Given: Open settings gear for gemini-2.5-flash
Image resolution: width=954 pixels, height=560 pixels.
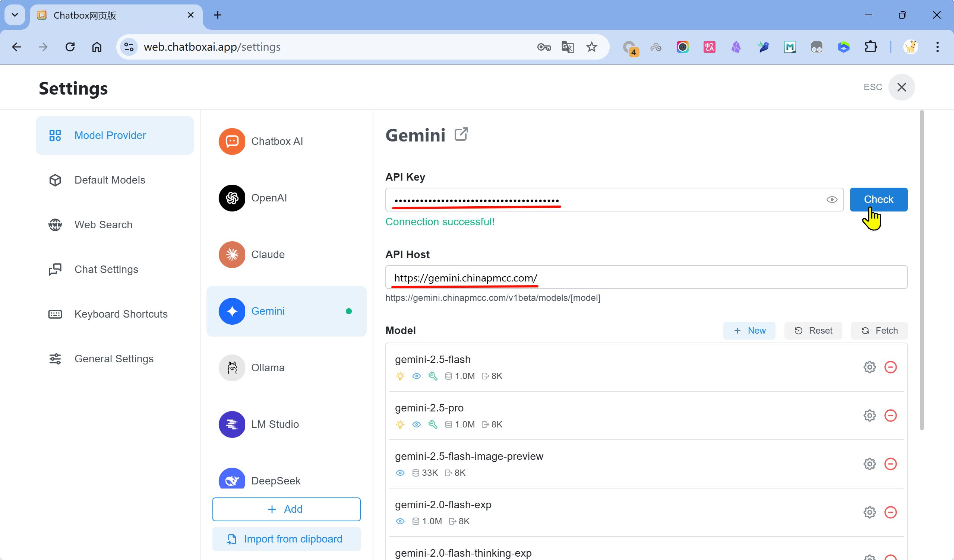Looking at the screenshot, I should [x=869, y=367].
